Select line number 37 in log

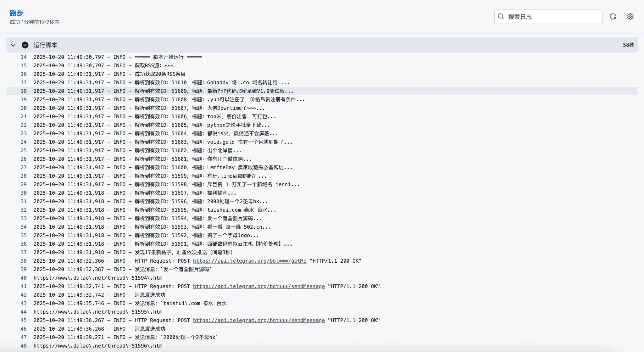point(24,252)
